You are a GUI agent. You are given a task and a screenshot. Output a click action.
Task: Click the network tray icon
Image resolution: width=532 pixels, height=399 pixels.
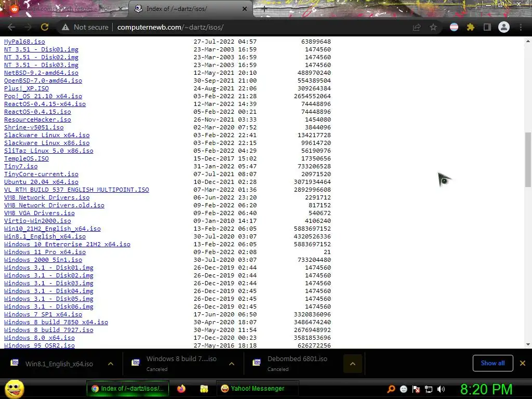[429, 389]
